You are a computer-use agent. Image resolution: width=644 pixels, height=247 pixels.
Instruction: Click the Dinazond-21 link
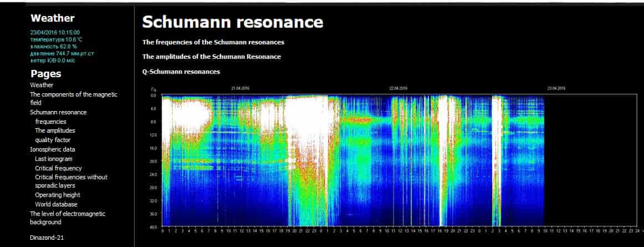pos(47,238)
